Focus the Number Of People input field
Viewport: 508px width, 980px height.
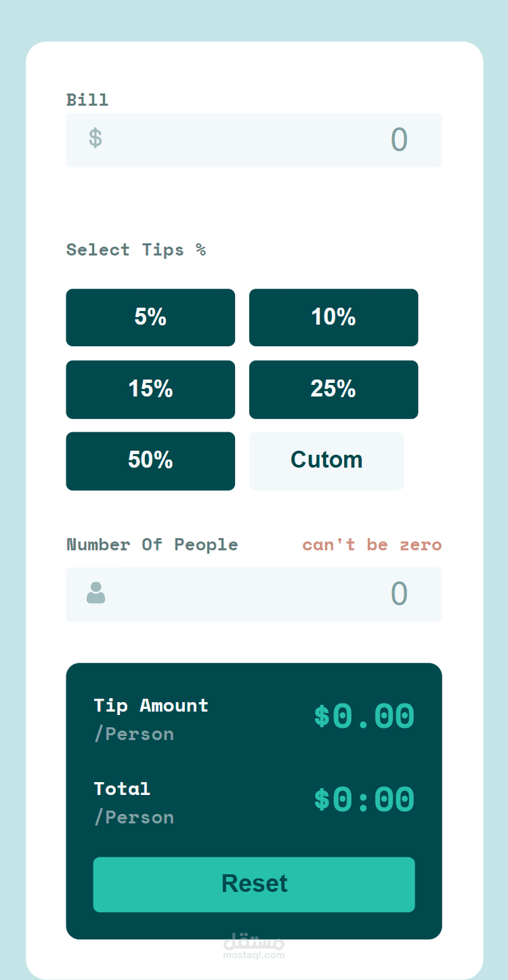(x=271, y=594)
